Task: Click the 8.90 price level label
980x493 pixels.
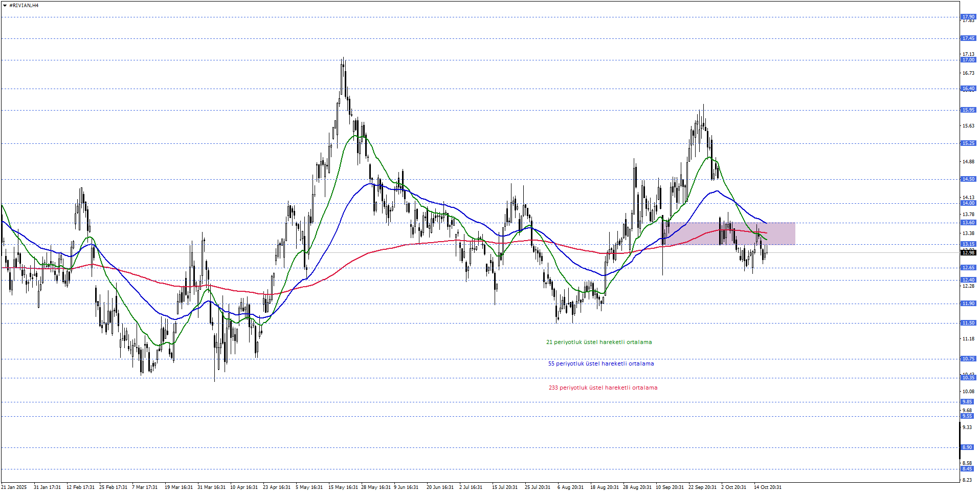Action: coord(968,447)
